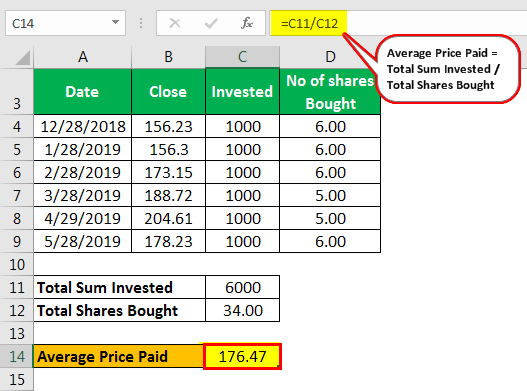This screenshot has height=391, width=527.
Task: Select column A header
Action: click(83, 57)
